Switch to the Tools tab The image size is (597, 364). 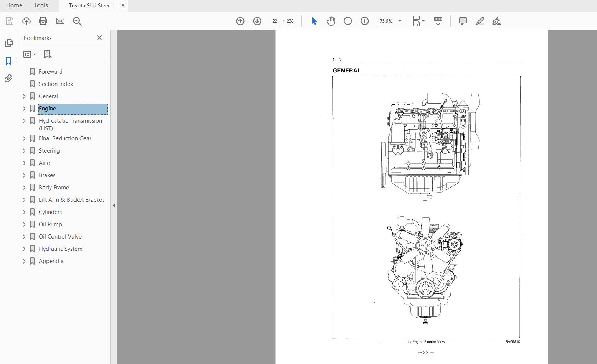(x=40, y=5)
